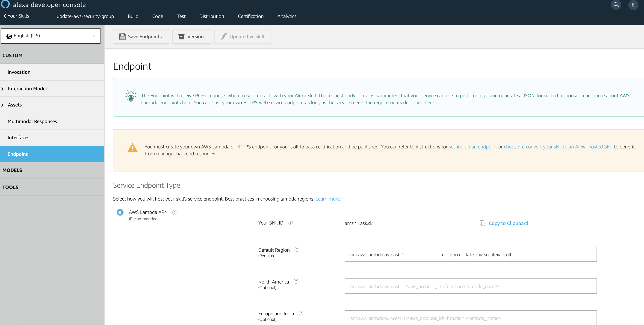The width and height of the screenshot is (644, 325).
Task: Click the account avatar in the top right
Action: [x=633, y=5]
